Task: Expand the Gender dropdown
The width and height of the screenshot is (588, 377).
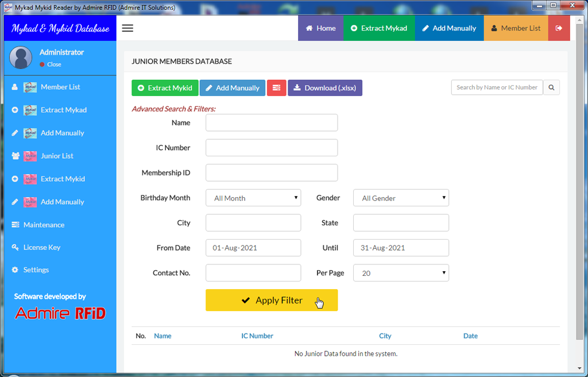Action: tap(401, 198)
